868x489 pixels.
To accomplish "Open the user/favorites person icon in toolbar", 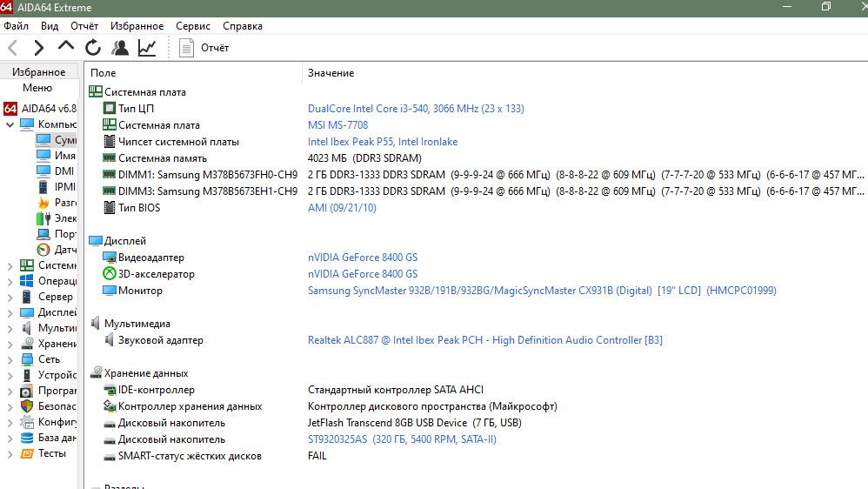I will [x=119, y=48].
